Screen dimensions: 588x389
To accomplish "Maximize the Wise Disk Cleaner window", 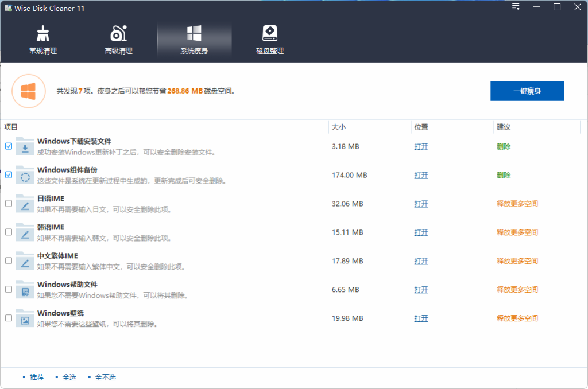I will [557, 7].
